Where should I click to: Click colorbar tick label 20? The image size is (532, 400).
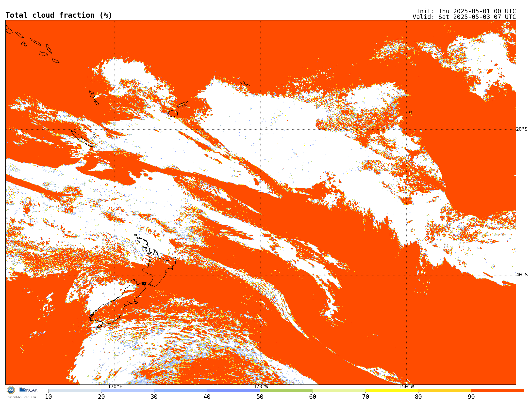[101, 397]
